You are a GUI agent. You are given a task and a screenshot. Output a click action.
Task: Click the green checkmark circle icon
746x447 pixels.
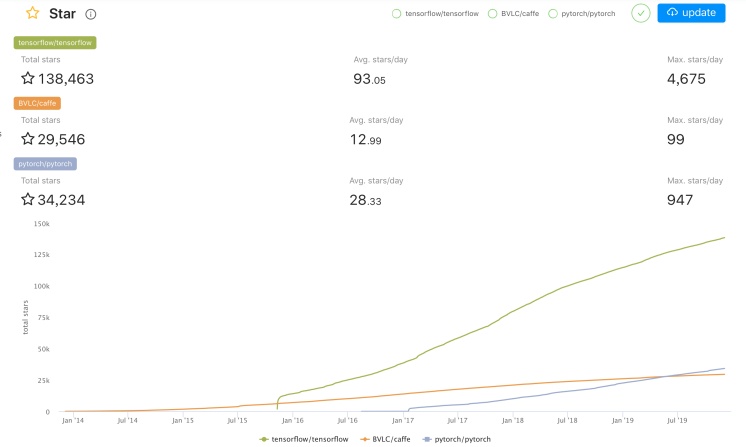[x=641, y=13]
